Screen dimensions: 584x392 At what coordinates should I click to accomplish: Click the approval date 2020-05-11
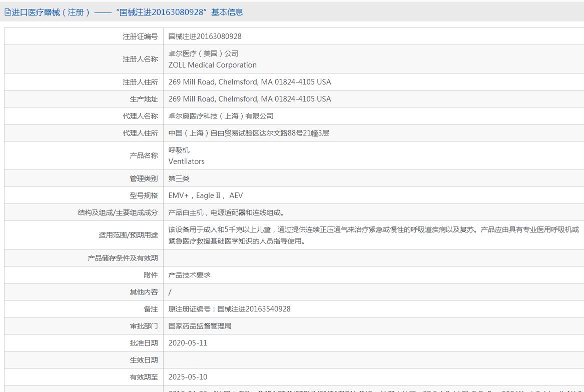click(x=188, y=343)
